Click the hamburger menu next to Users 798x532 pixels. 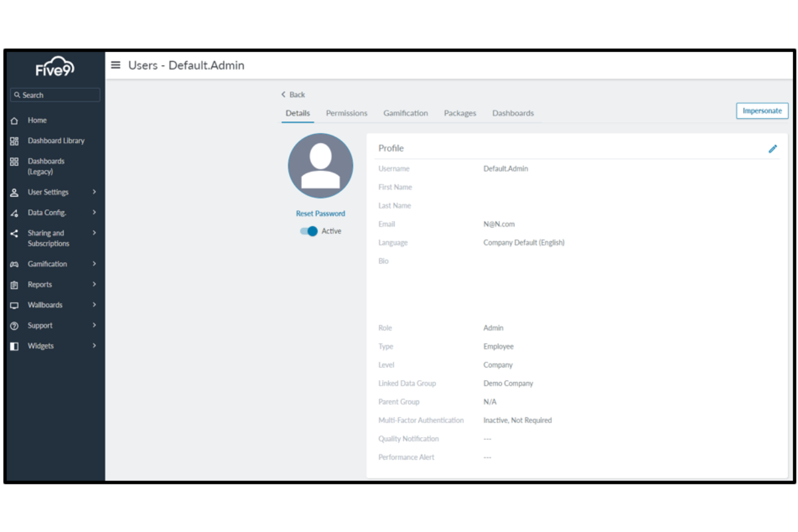[x=115, y=65]
